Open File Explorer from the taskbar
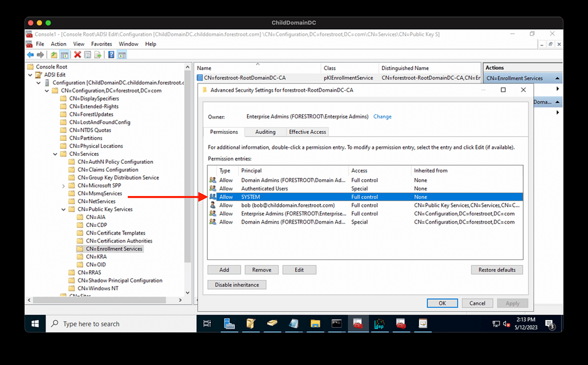 coord(315,324)
